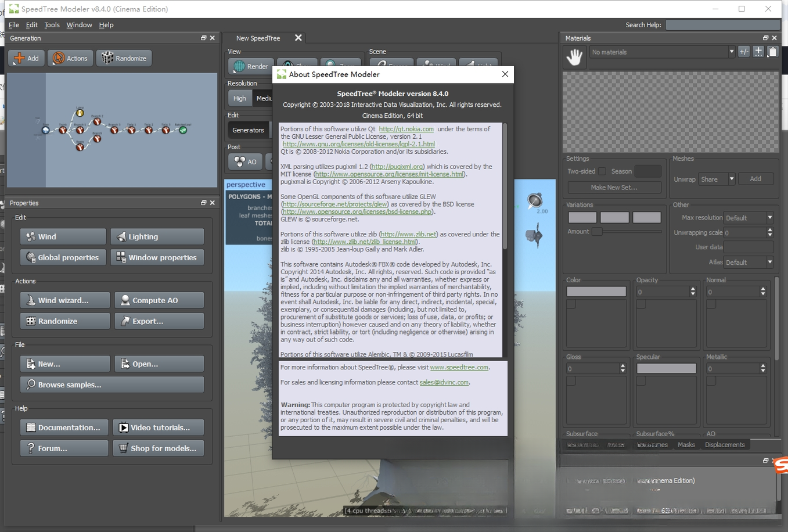The width and height of the screenshot is (788, 532).
Task: Open the Help menu
Action: coord(106,25)
